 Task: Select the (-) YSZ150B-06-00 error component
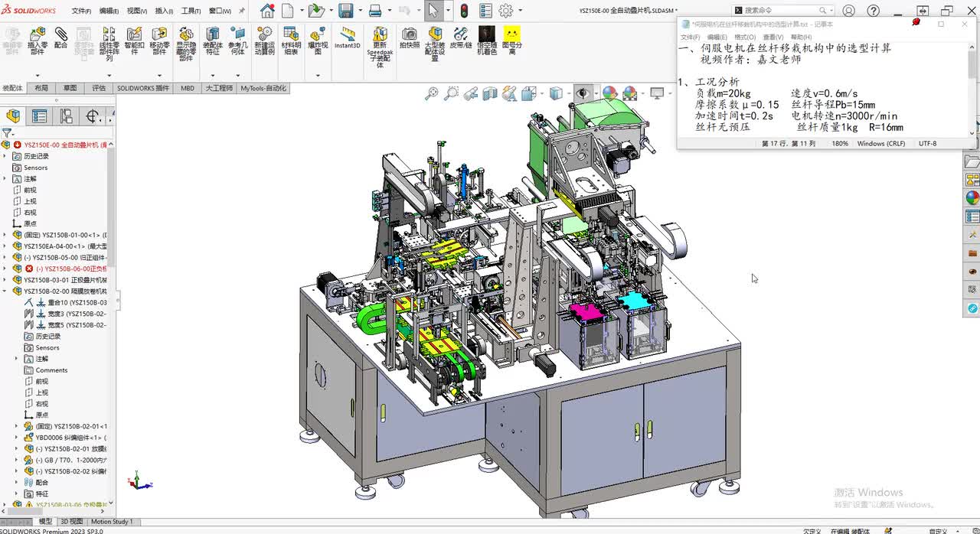(66, 269)
